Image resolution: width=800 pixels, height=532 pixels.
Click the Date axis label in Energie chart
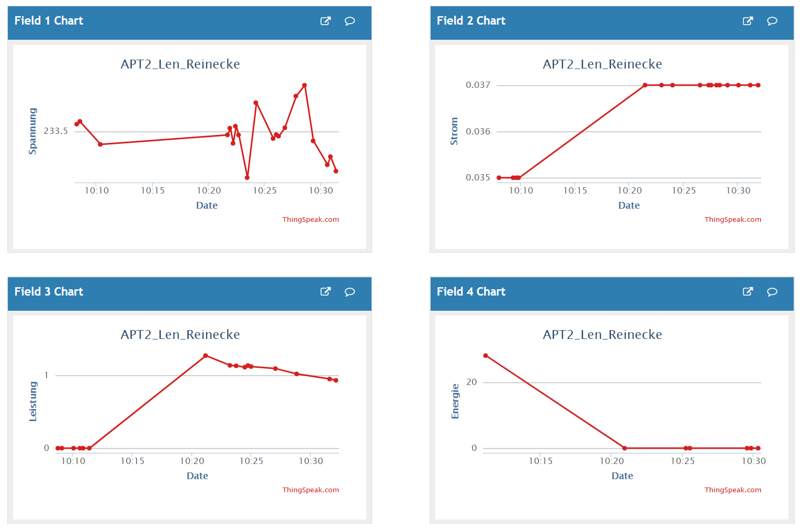[x=622, y=476]
